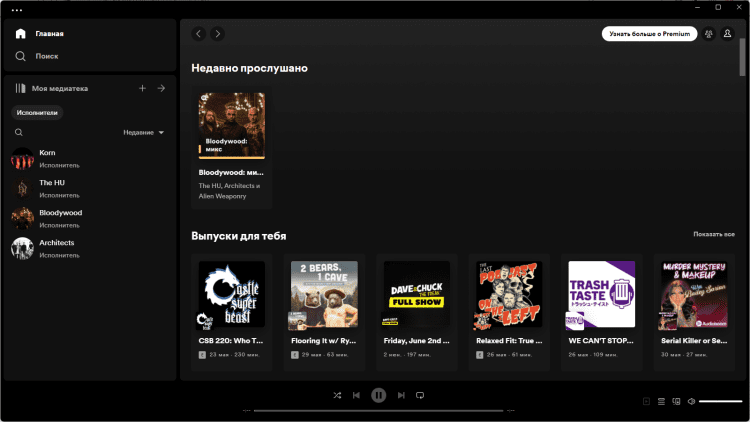Mute audio with speaker icon
This screenshot has height=422, width=750.
pos(691,401)
